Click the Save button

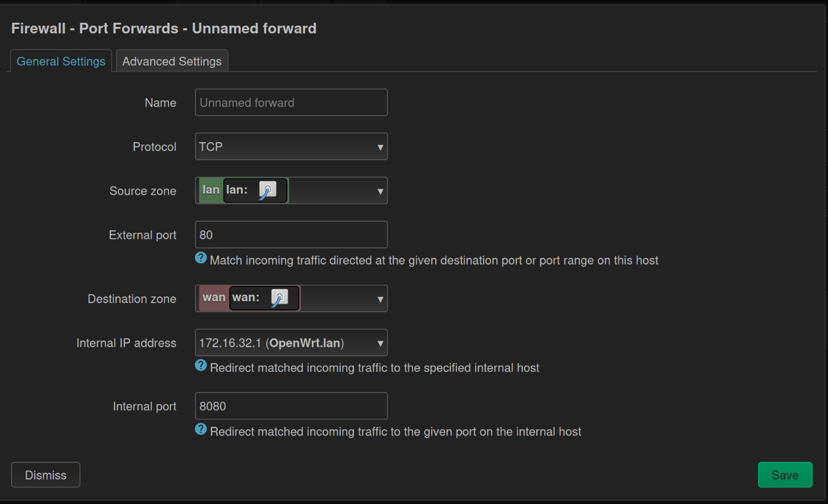coord(785,475)
